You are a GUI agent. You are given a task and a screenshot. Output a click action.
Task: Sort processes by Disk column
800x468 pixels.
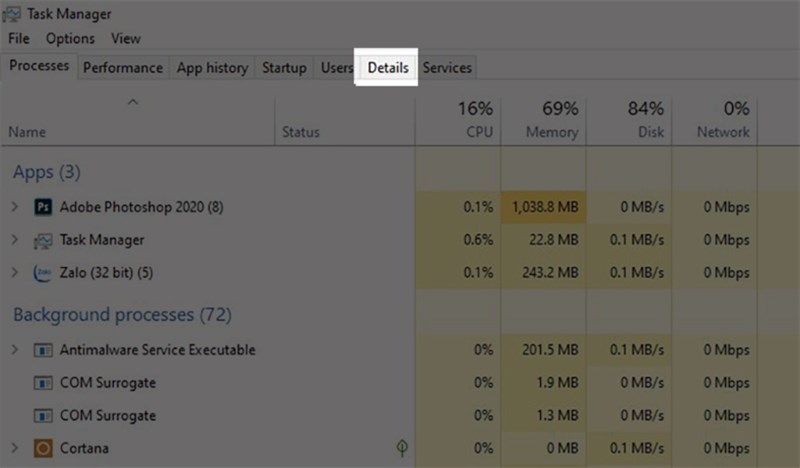pyautogui.click(x=629, y=121)
